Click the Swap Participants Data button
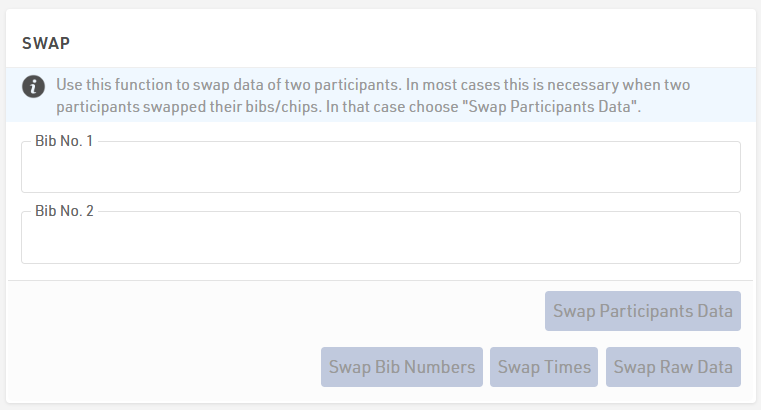 point(643,311)
